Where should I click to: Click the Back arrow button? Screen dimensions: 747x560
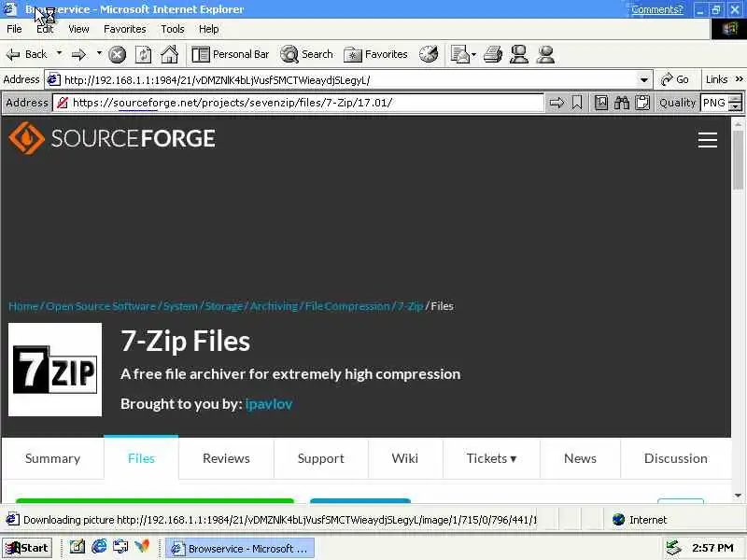26,54
